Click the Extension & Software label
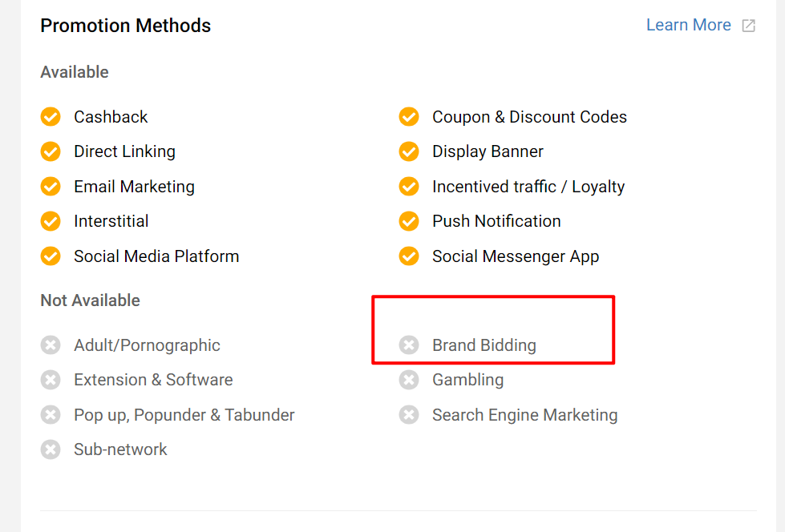Image resolution: width=785 pixels, height=532 pixels. pyautogui.click(x=153, y=380)
